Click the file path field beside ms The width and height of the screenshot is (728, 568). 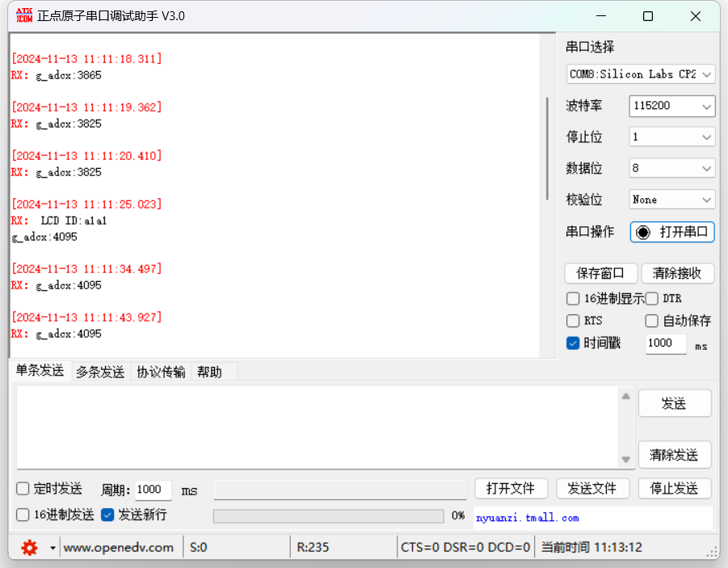click(340, 490)
